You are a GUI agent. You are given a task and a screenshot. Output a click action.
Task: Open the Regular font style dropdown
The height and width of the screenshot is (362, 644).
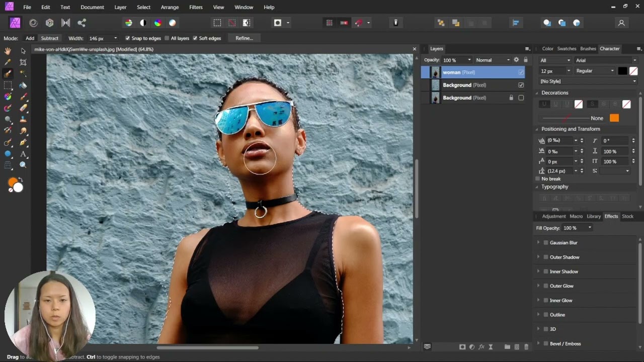click(x=595, y=71)
